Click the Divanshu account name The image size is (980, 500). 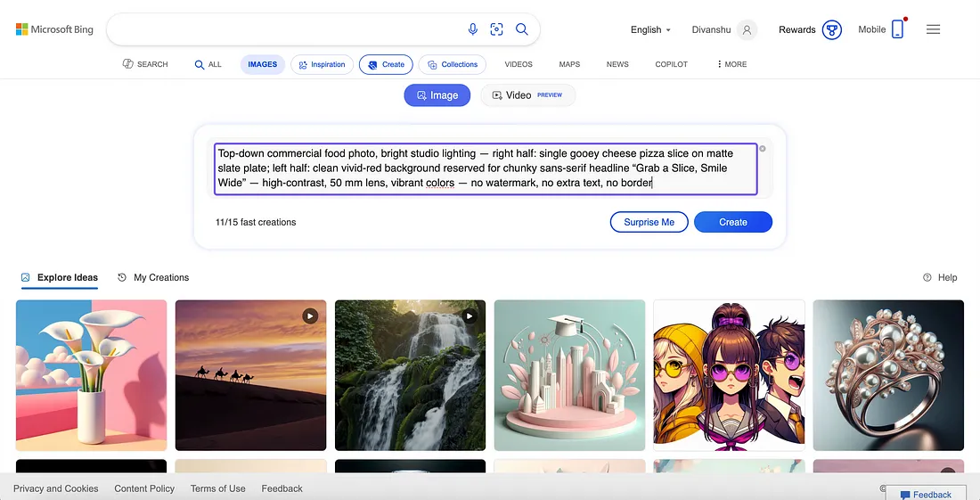[711, 29]
